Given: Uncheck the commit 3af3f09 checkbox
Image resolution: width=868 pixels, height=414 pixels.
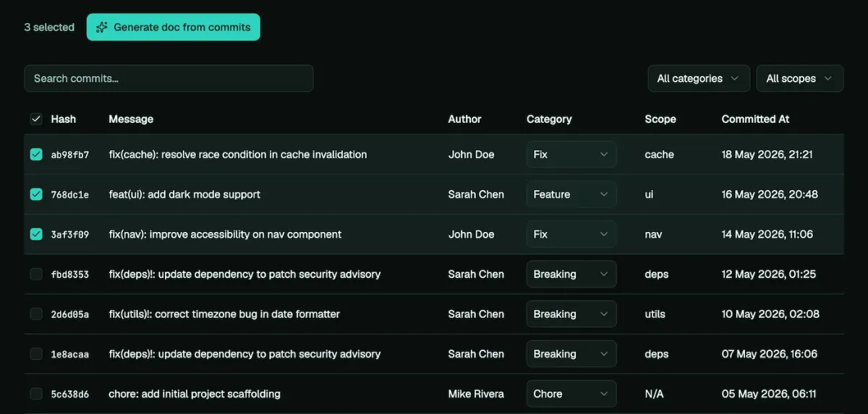Looking at the screenshot, I should [x=36, y=234].
